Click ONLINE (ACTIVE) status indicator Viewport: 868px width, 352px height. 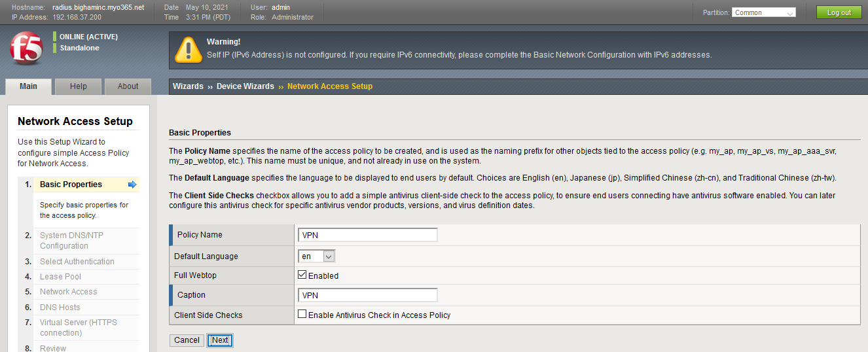pyautogui.click(x=88, y=37)
